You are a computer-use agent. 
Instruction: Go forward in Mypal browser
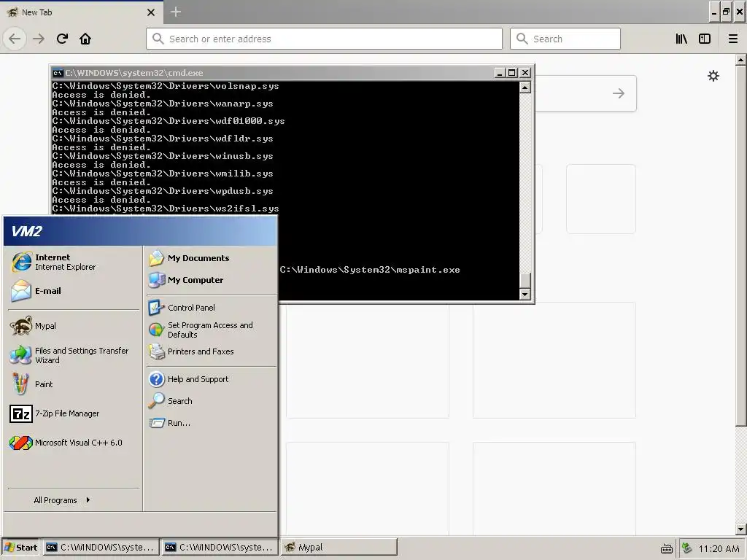[39, 39]
